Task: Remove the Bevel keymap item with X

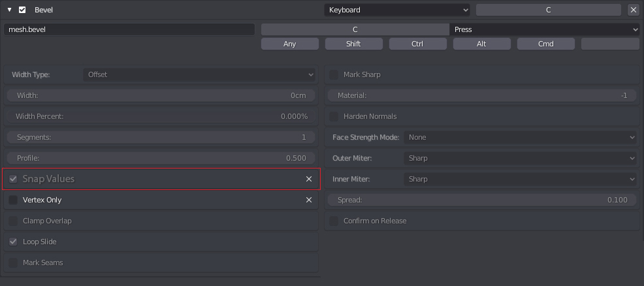Action: point(633,10)
